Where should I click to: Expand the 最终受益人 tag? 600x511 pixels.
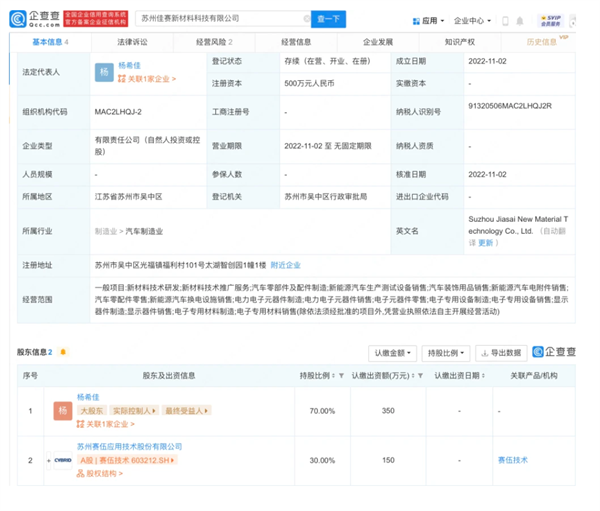tap(186, 411)
